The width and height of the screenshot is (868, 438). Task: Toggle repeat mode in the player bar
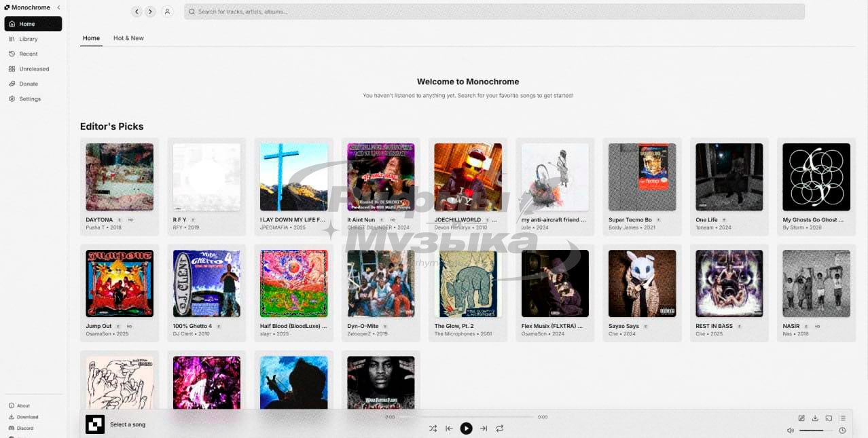pyautogui.click(x=500, y=428)
